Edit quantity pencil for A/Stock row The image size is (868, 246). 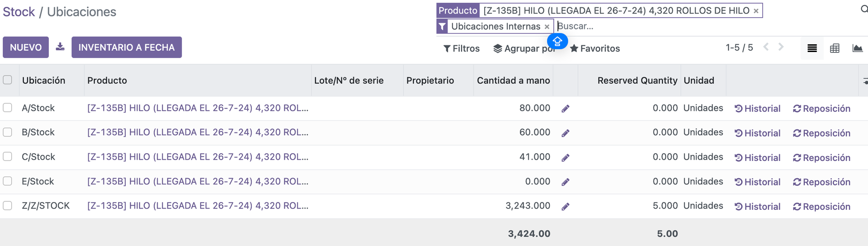point(565,109)
